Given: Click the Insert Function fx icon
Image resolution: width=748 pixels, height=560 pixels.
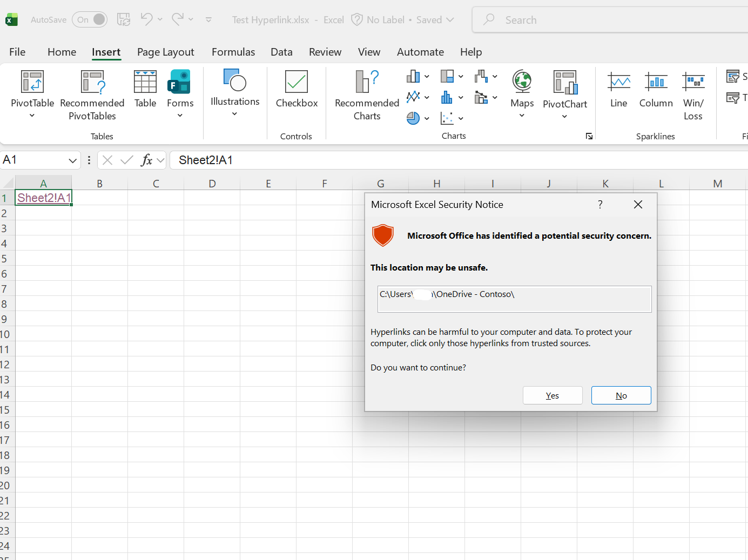Looking at the screenshot, I should (146, 160).
